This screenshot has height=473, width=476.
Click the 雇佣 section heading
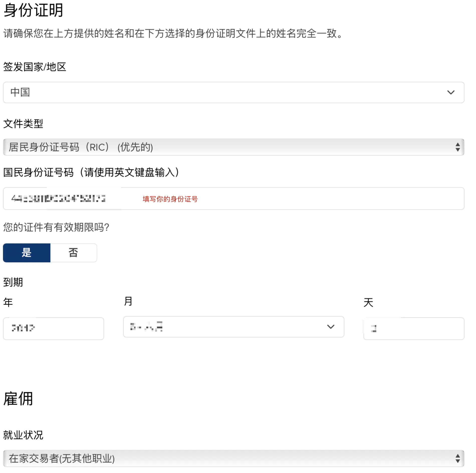(18, 398)
